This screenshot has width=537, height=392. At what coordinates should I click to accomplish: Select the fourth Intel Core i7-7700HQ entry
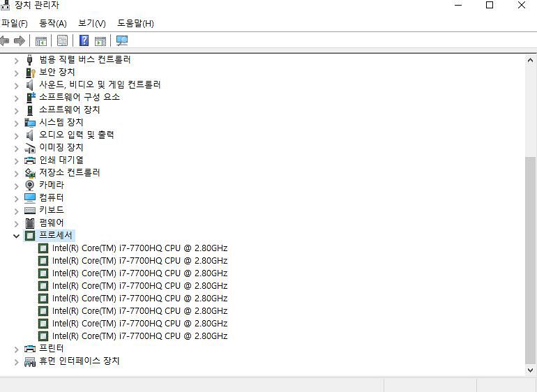tap(139, 286)
